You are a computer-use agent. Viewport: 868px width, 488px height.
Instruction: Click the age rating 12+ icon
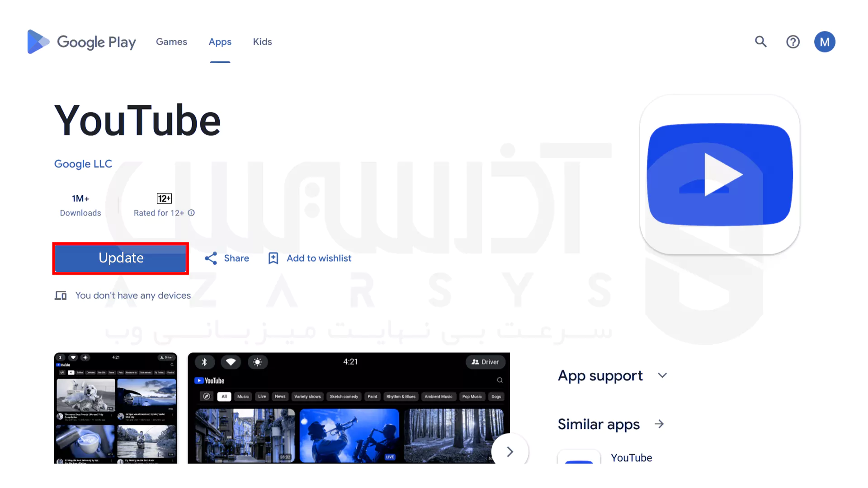tap(165, 198)
